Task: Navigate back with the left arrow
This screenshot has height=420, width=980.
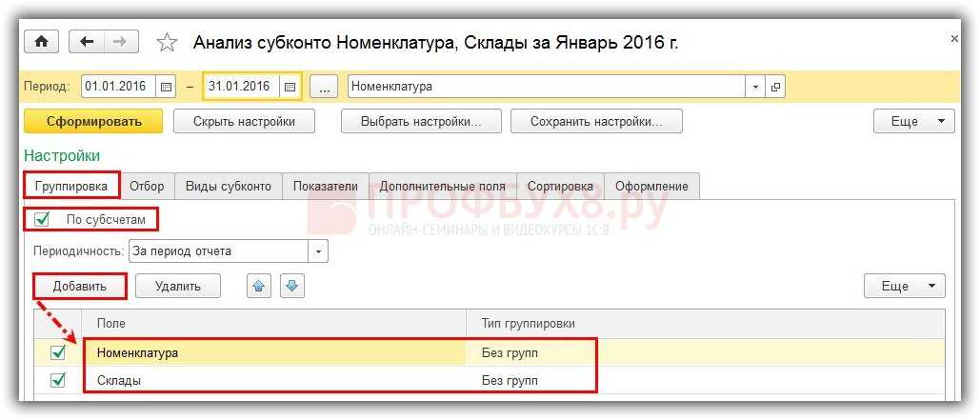Action: [x=87, y=42]
